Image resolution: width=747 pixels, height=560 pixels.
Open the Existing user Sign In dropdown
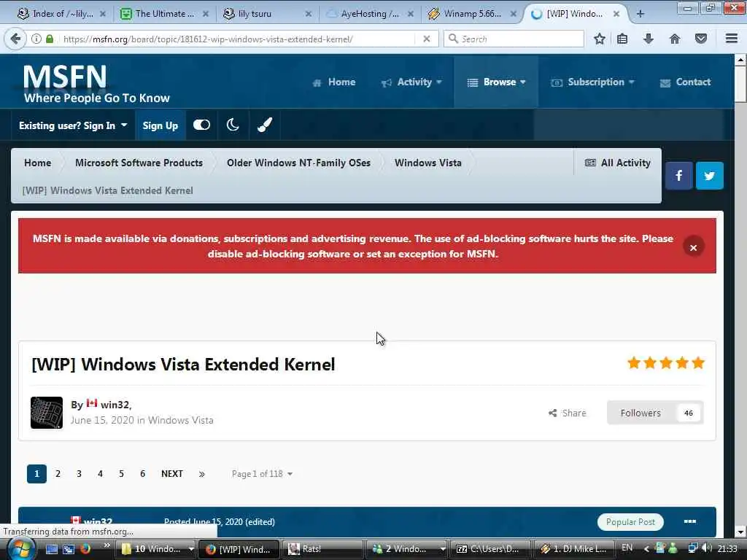(x=73, y=125)
